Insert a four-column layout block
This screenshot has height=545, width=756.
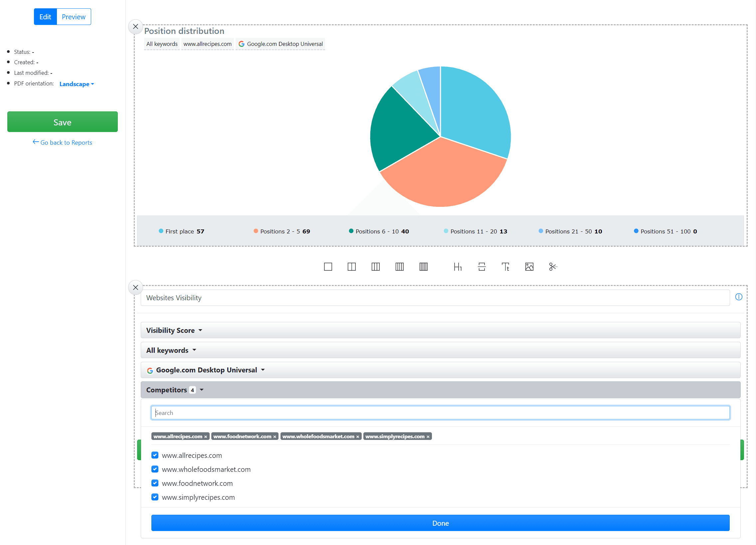pyautogui.click(x=400, y=267)
